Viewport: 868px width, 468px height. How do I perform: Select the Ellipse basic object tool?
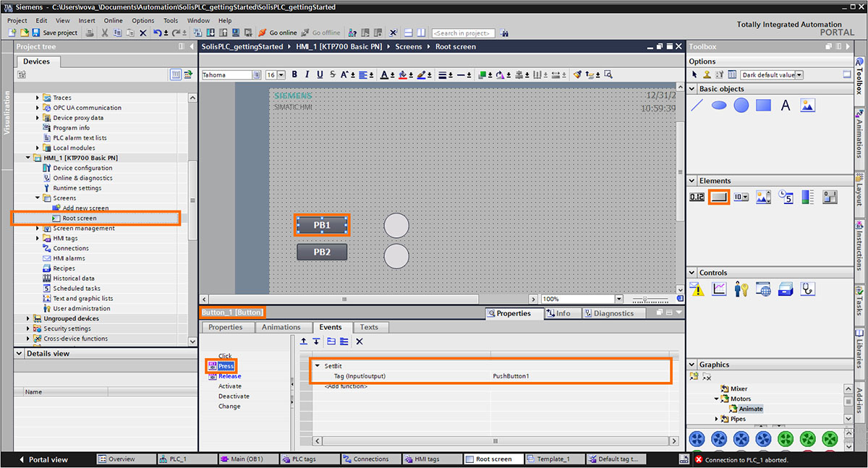point(719,106)
